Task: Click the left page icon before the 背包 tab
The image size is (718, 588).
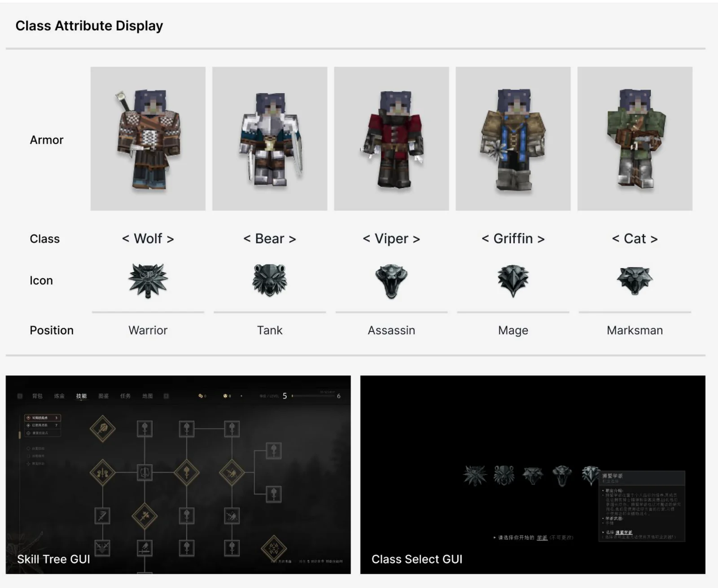Action: 20,396
